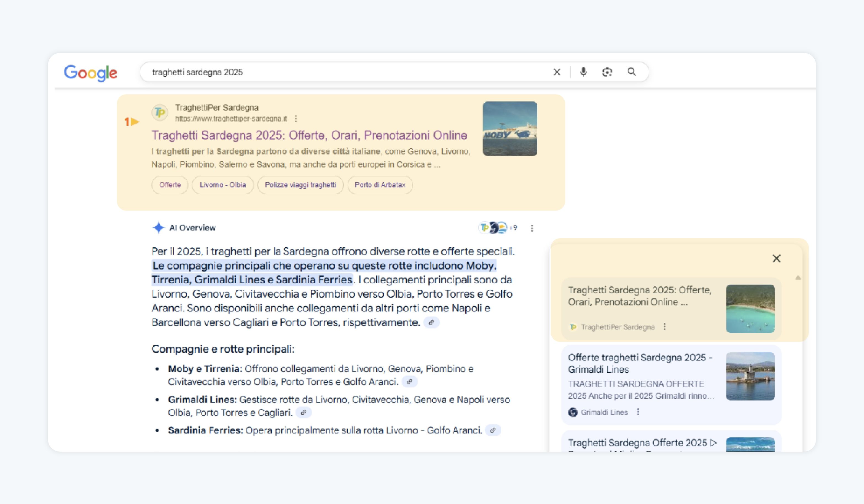Image resolution: width=864 pixels, height=504 pixels.
Task: Click the TraghettiPer Sardegna favicon in the source card
Action: point(573,327)
